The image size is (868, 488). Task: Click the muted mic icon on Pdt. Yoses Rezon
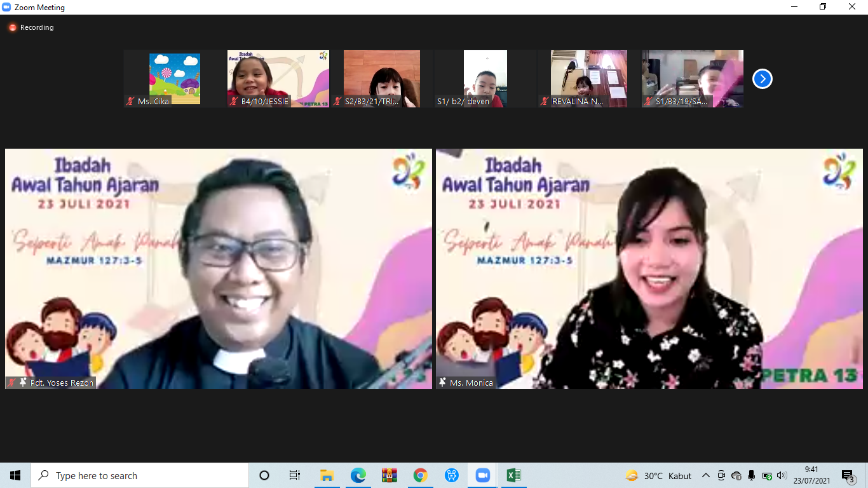tap(12, 383)
